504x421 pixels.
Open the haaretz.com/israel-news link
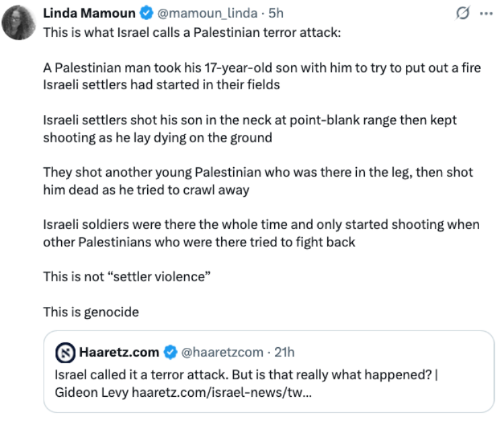pos(222,392)
